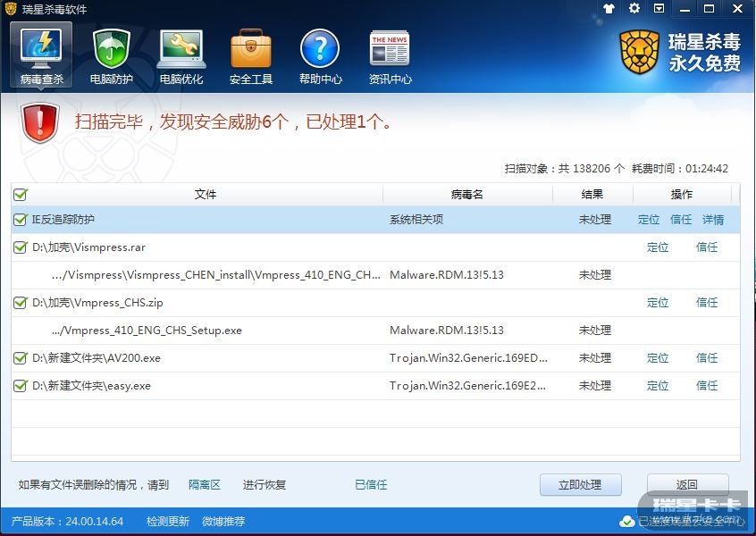Screen dimensions: 756x536
Task: Click 信任 for IE反追踪防护 row
Action: pos(681,220)
